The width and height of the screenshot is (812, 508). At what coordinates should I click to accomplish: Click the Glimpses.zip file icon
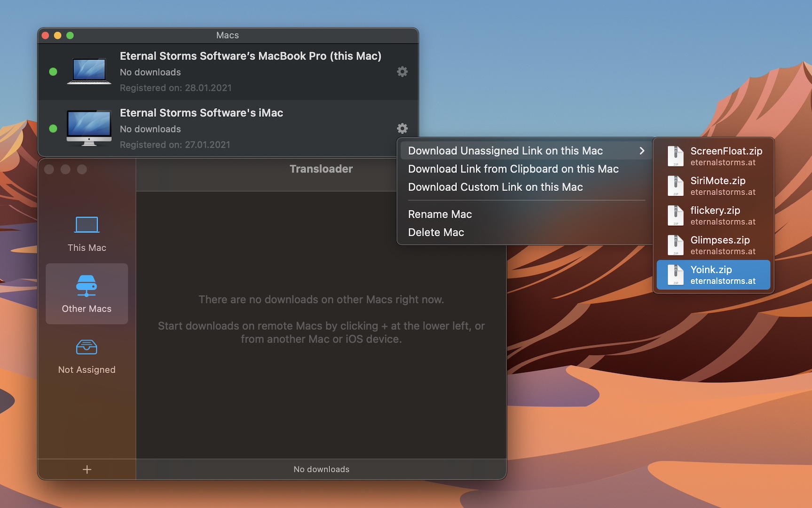676,245
